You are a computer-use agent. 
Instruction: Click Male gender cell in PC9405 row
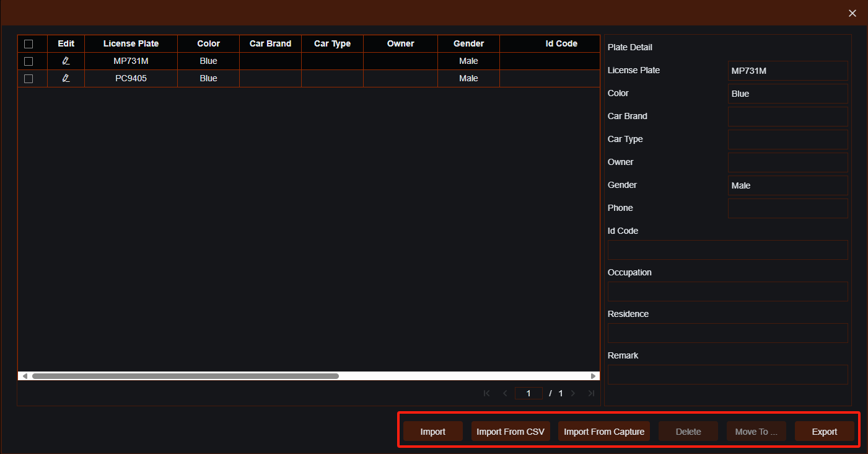point(469,79)
